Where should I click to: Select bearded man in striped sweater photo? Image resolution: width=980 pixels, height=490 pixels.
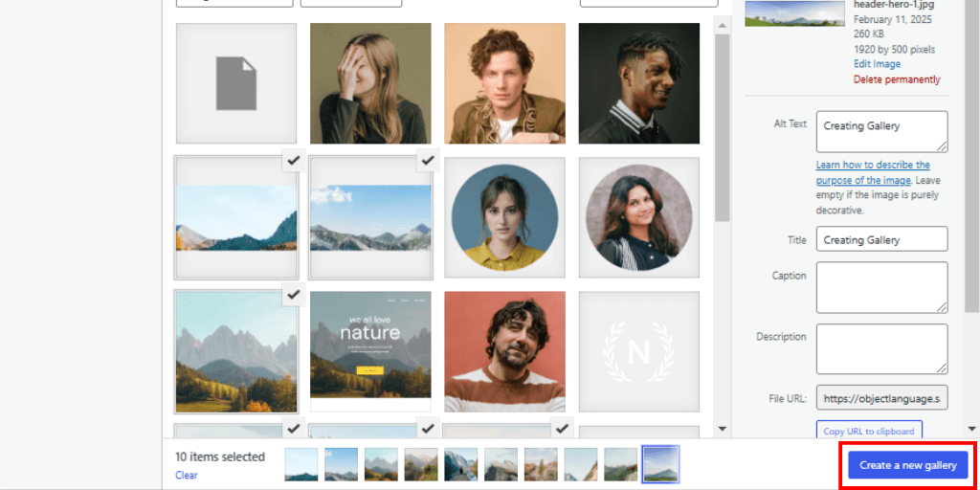coord(505,352)
